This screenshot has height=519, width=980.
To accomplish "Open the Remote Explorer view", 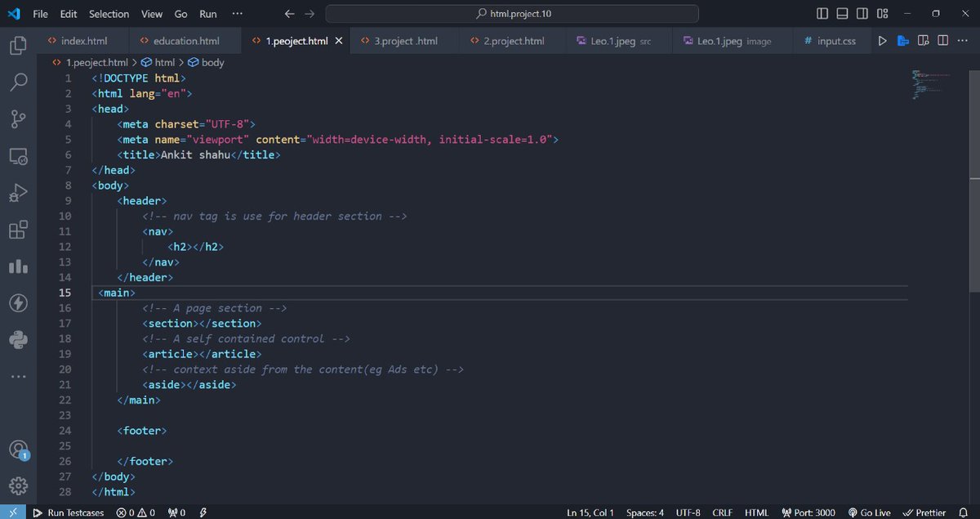I will click(18, 156).
